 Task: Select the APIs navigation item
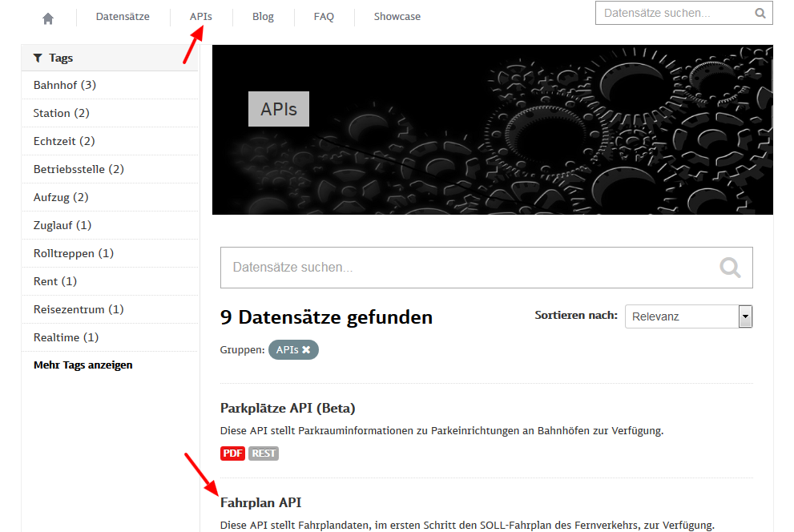(x=200, y=16)
